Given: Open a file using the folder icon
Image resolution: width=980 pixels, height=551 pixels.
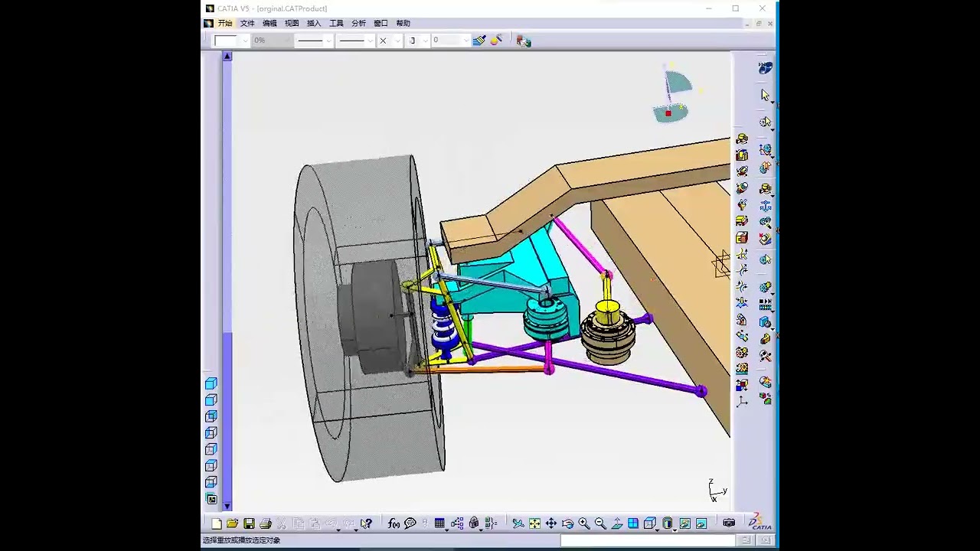Looking at the screenshot, I should (x=233, y=523).
